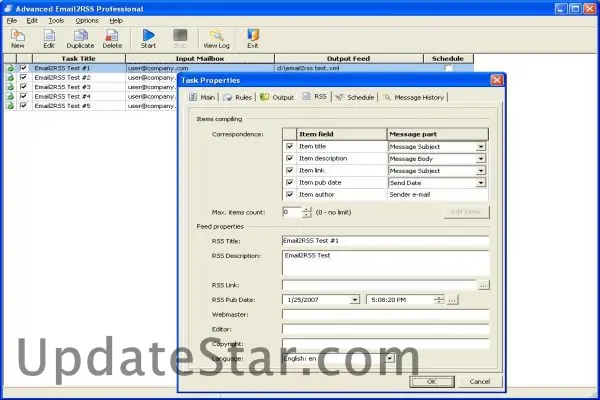Click the Stop toolbar icon
This screenshot has height=400, width=600.
point(180,39)
